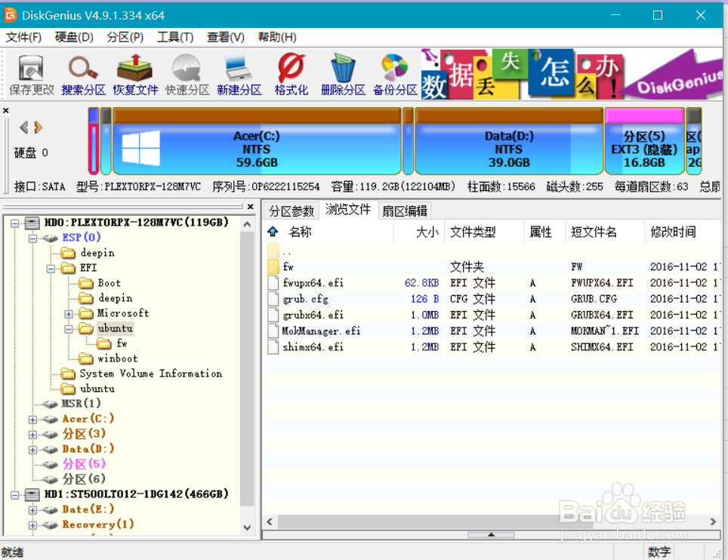The image size is (728, 560).
Task: Create a new partition (新建分区)
Action: pos(239,74)
